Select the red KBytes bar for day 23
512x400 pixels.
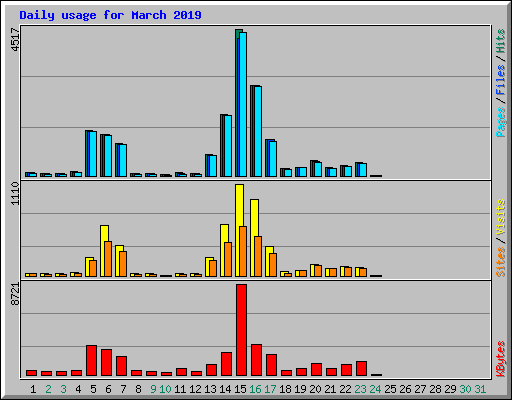[361, 369]
